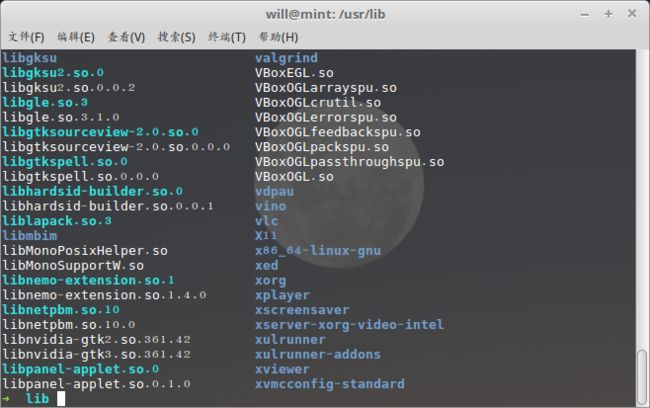This screenshot has height=408, width=650.
Task: Click the vlc directory entry
Action: click(x=267, y=221)
